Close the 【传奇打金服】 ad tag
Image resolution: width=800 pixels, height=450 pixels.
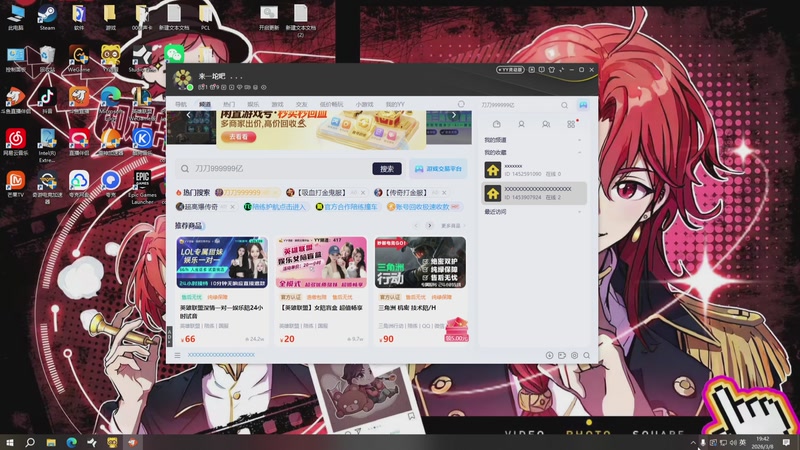tap(444, 193)
